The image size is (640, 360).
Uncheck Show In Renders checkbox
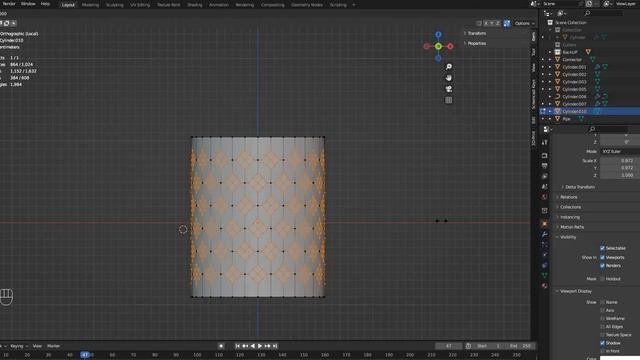point(602,266)
